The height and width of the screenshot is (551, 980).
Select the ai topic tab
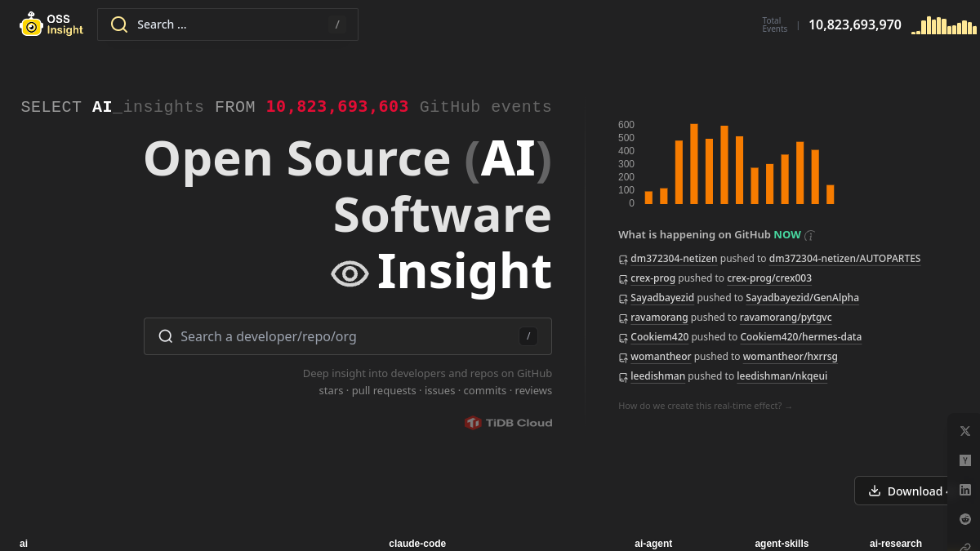pos(24,544)
